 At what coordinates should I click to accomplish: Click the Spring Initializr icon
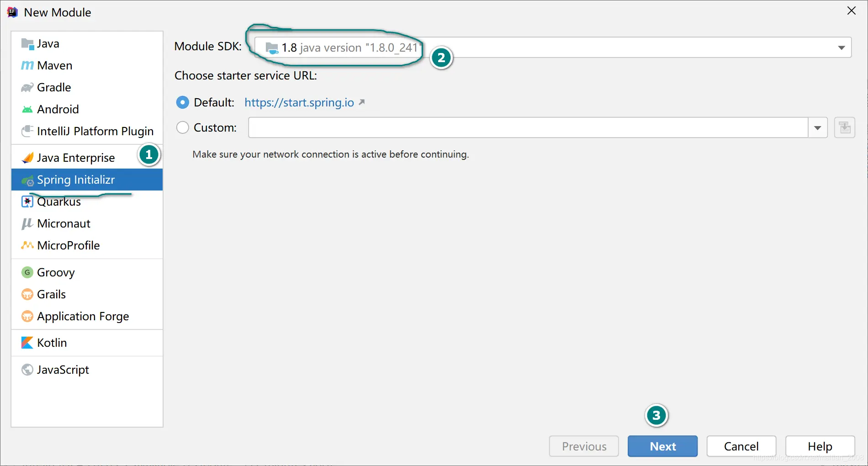27,180
